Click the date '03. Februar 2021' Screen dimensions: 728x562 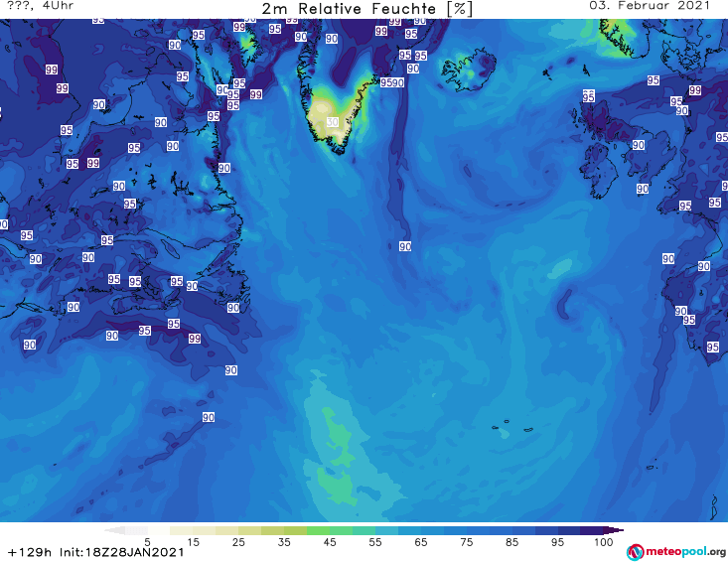click(650, 6)
